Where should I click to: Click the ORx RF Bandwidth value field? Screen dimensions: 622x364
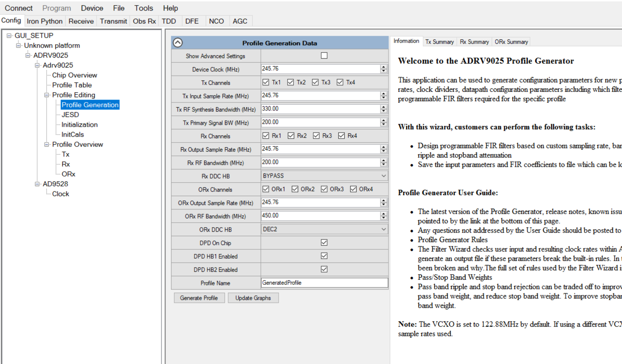tap(320, 216)
